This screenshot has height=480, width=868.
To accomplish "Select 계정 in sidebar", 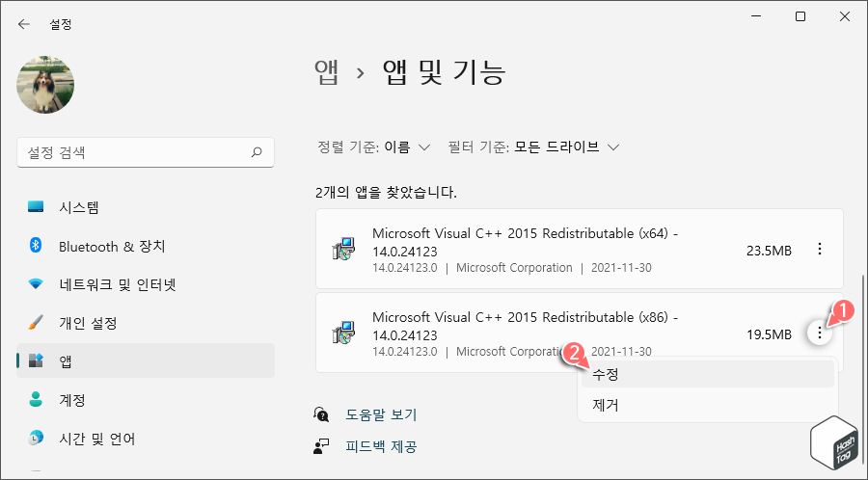I will coord(146,400).
